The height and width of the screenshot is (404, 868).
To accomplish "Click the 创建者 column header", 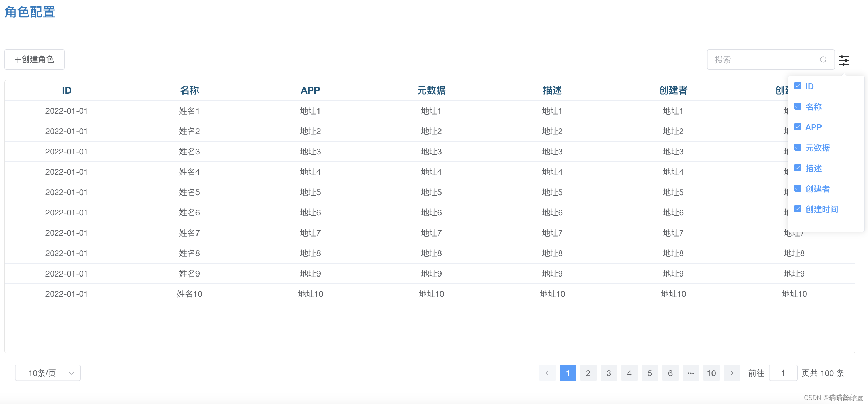I will [673, 90].
